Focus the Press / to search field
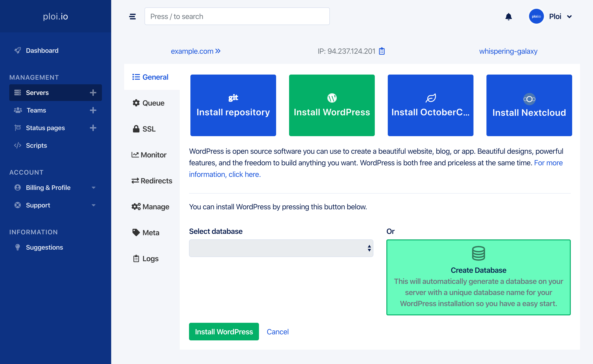 point(237,16)
